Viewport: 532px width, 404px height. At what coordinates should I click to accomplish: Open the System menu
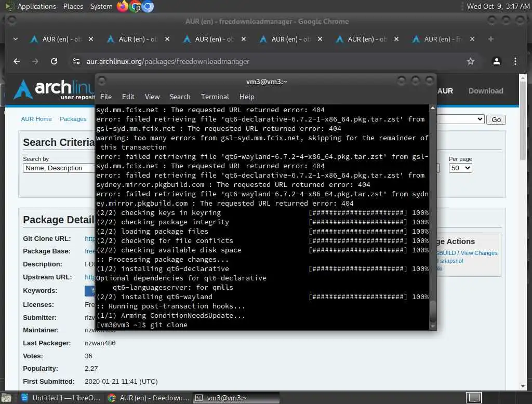coord(101,6)
